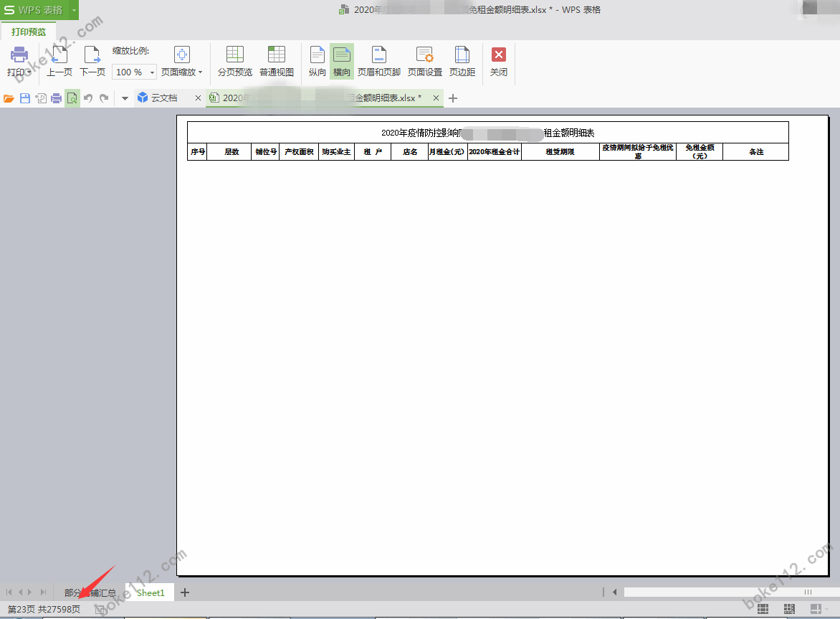The width and height of the screenshot is (840, 619).
Task: Click the 铺位号 column header
Action: [x=265, y=151]
